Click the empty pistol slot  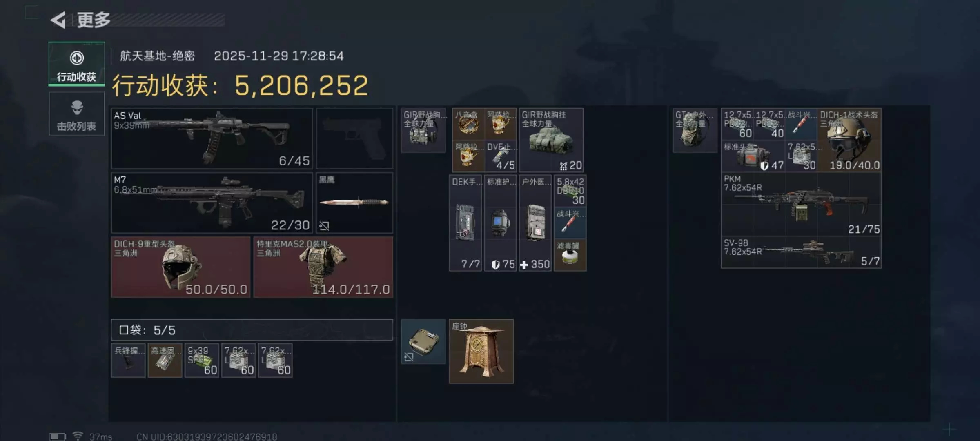(354, 138)
